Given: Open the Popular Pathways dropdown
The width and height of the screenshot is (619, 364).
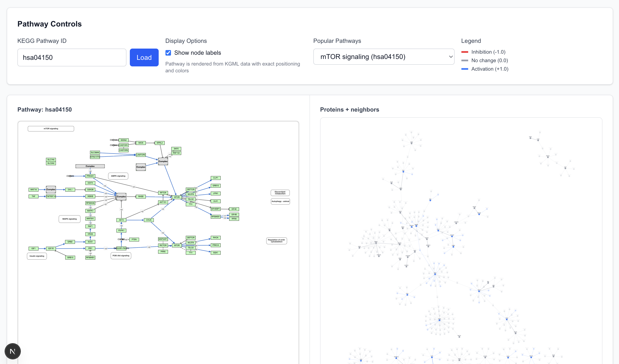Looking at the screenshot, I should point(384,57).
